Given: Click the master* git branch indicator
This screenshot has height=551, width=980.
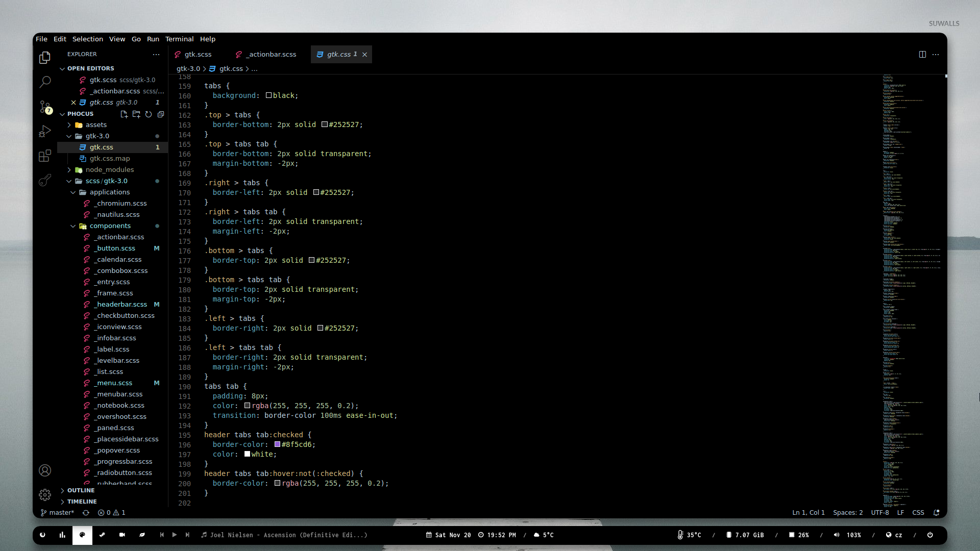Looking at the screenshot, I should pos(58,512).
